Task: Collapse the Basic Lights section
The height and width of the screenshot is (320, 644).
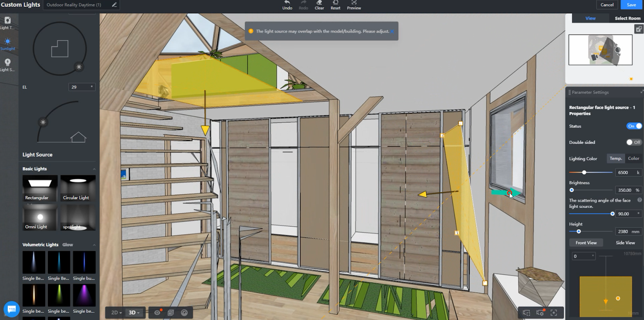Action: pos(94,169)
